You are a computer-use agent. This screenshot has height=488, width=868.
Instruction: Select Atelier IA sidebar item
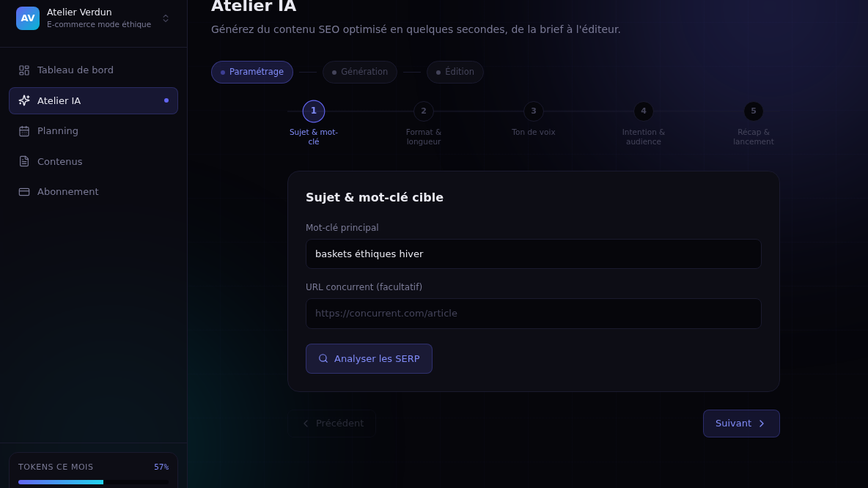93,100
